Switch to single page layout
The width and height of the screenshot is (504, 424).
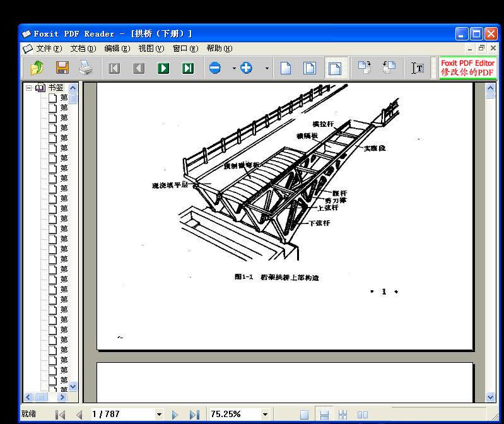304,415
